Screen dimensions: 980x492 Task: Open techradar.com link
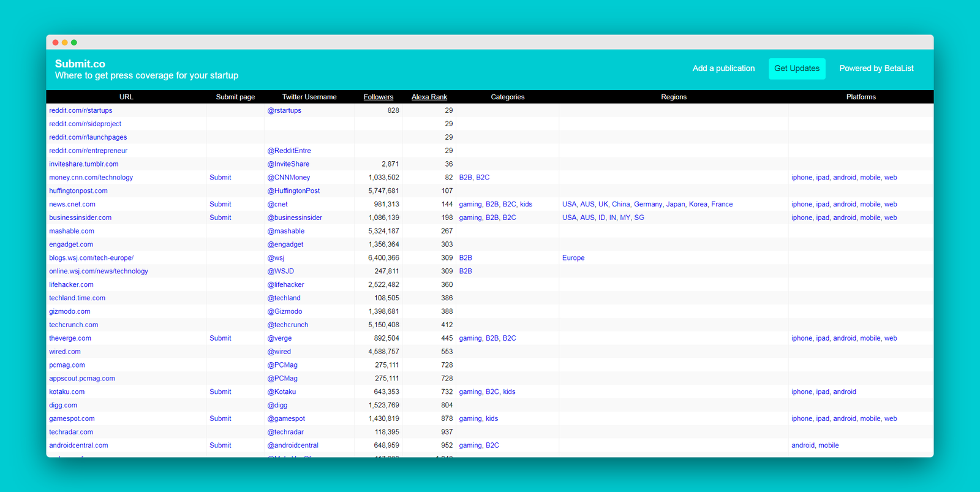coord(71,433)
